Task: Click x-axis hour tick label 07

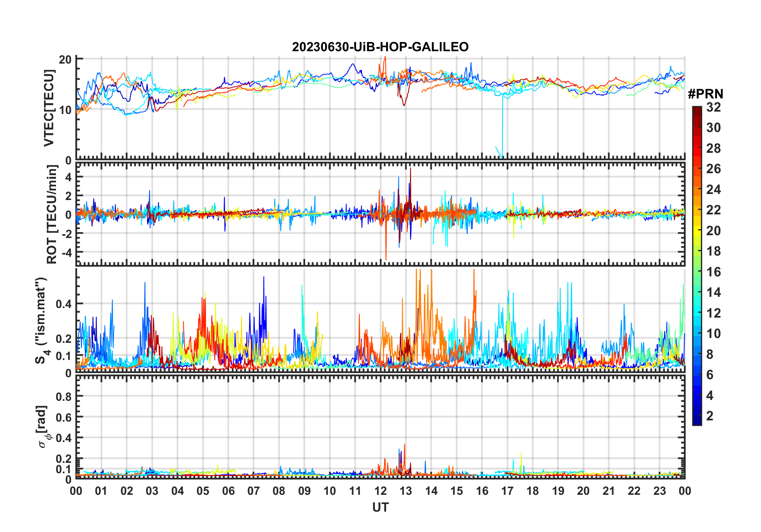Action: tap(254, 491)
